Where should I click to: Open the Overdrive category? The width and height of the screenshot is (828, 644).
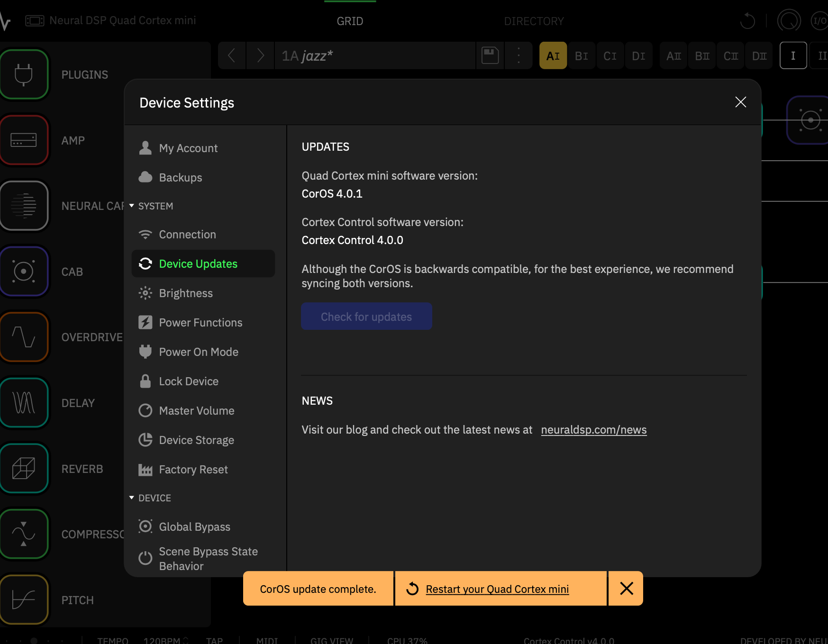(24, 337)
